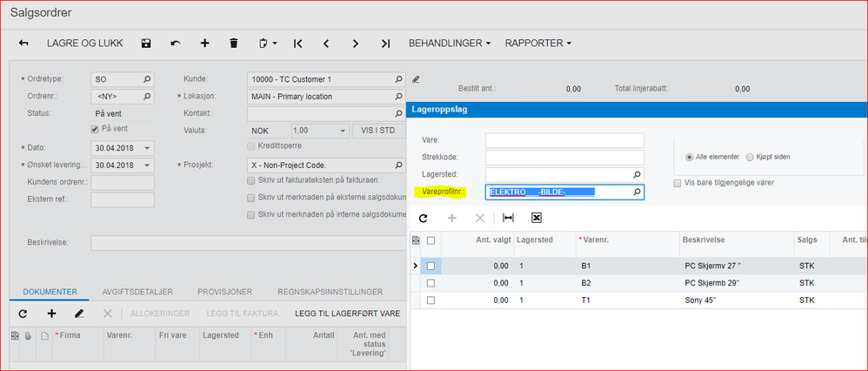Open the PROVISJONER tab
Screen dimensions: 868x371
227,292
